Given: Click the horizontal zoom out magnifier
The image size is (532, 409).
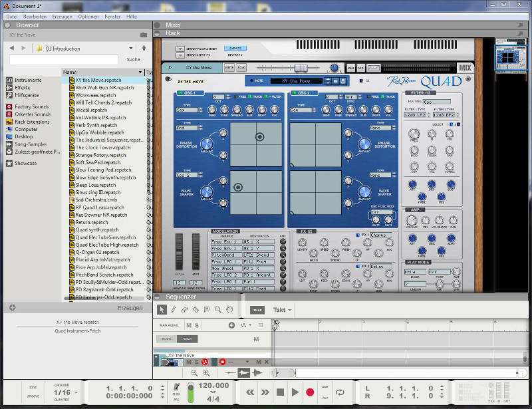Looking at the screenshot, I should [x=194, y=373].
